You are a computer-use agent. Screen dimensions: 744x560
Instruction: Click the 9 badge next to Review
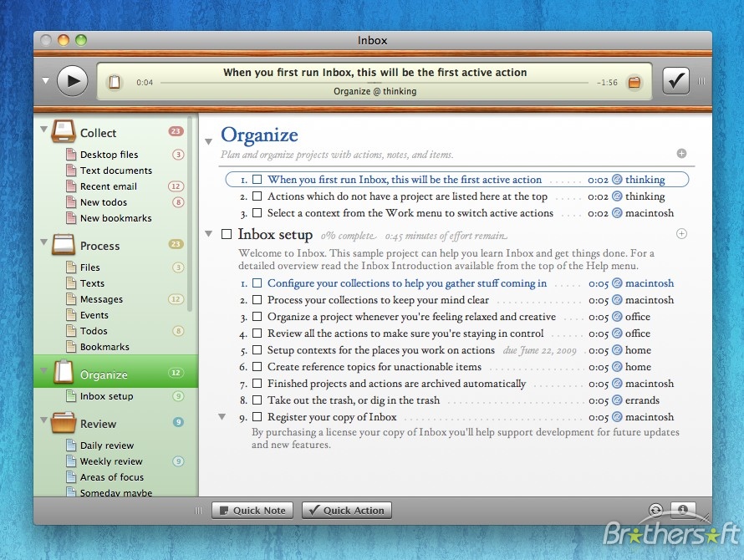[x=178, y=422]
